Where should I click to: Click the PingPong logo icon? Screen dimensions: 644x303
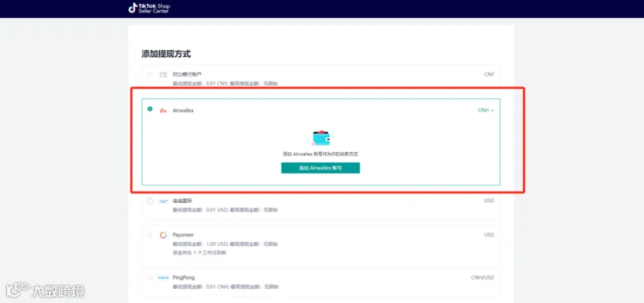click(x=163, y=277)
